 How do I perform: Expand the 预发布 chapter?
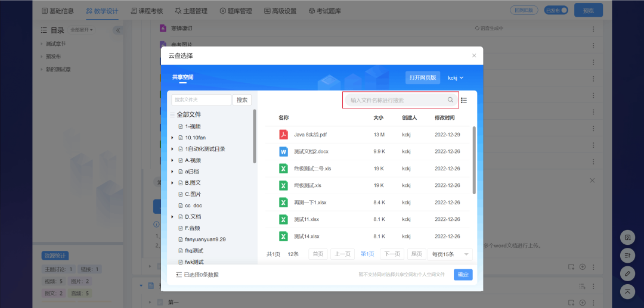coord(42,57)
